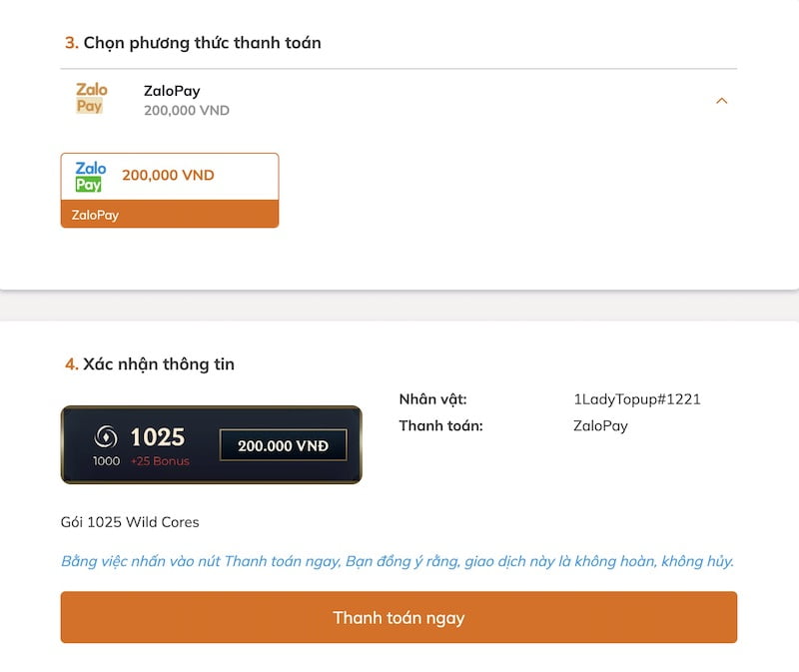799x672 pixels.
Task: Click the orange ZaloPay label strip on card
Action: click(x=170, y=214)
